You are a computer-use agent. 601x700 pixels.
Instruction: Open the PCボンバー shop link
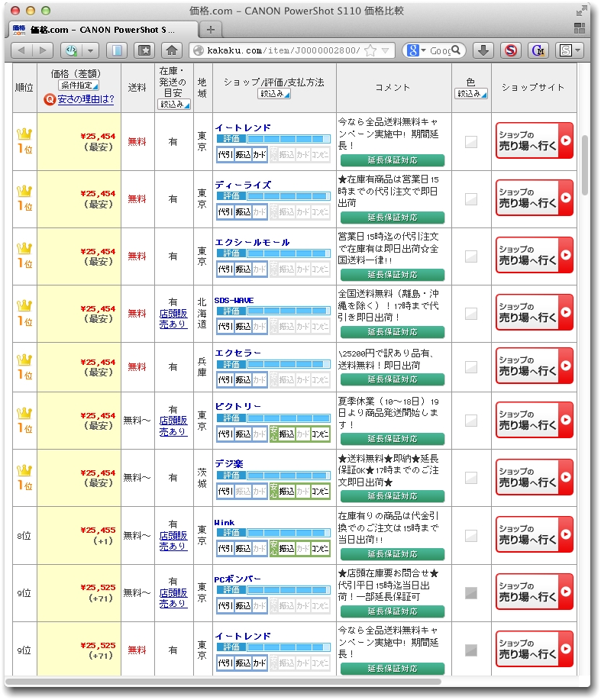click(237, 579)
